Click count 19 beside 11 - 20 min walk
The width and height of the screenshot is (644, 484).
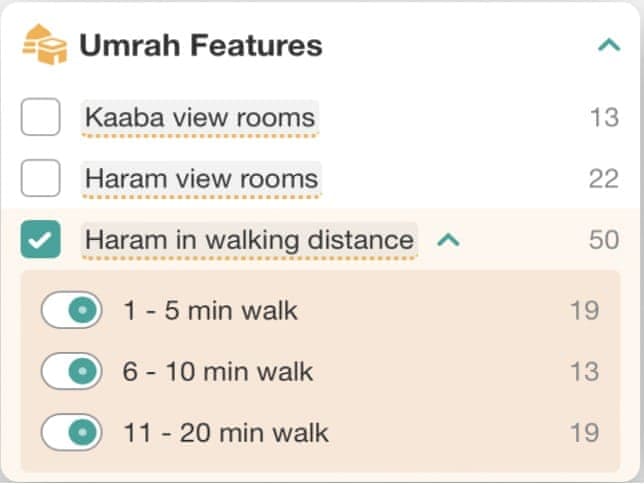coord(584,433)
